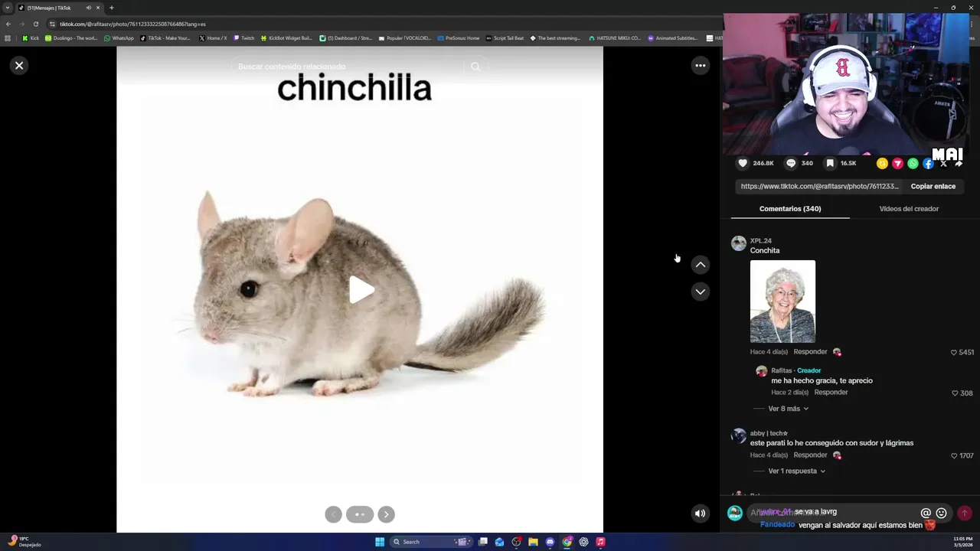Open Windows Start menu
980x551 pixels.
(x=380, y=542)
